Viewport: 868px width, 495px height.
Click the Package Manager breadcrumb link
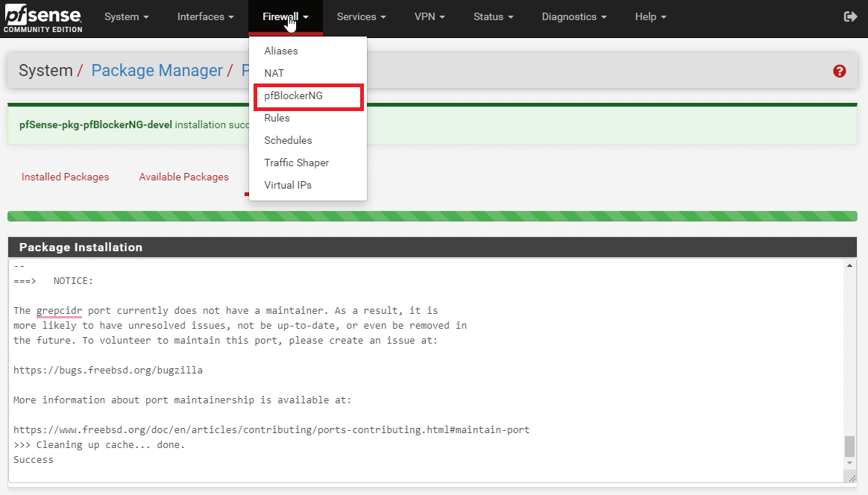[x=157, y=70]
